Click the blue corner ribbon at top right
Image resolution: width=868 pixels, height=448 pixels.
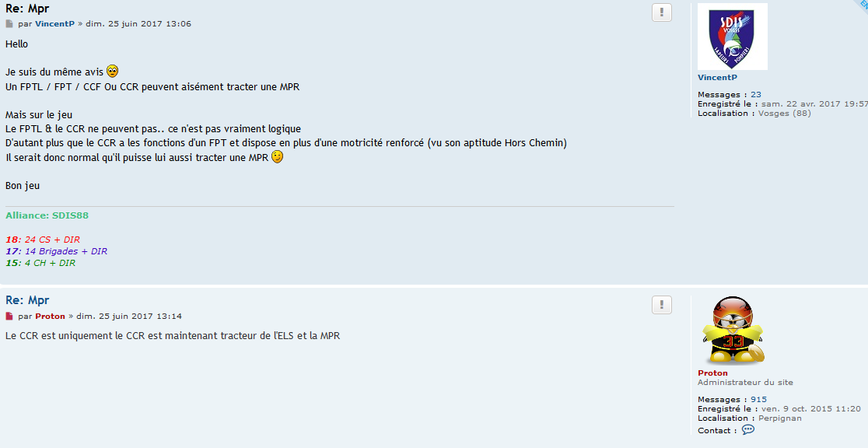(862, 5)
